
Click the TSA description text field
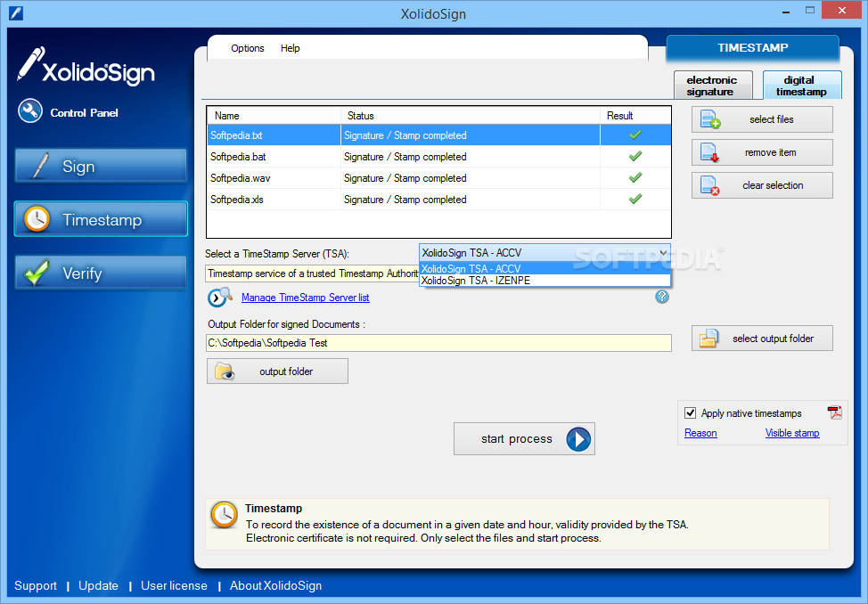click(x=312, y=273)
